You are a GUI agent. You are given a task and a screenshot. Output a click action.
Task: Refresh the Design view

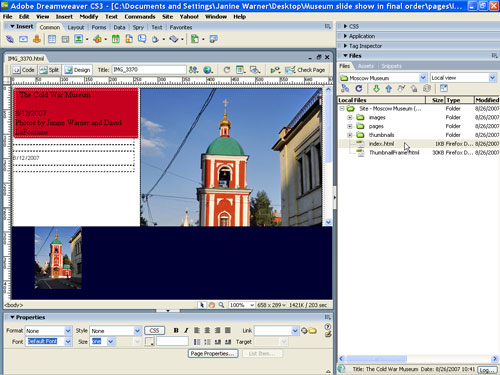pyautogui.click(x=227, y=70)
